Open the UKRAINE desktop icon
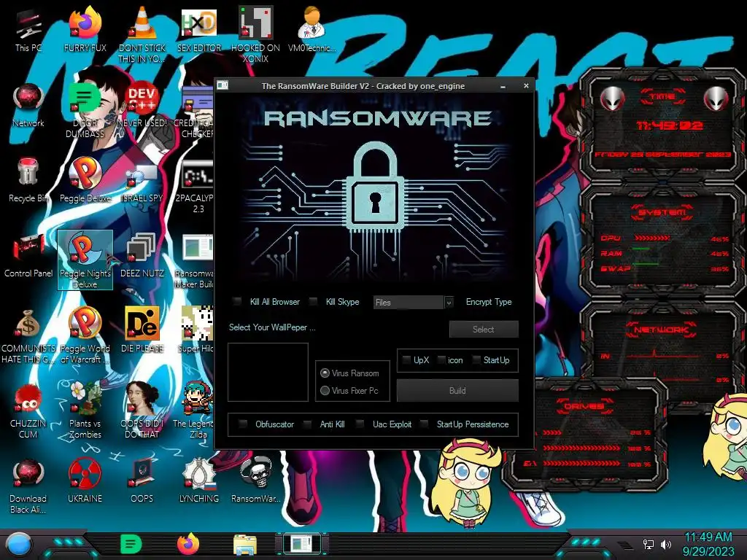 85,481
